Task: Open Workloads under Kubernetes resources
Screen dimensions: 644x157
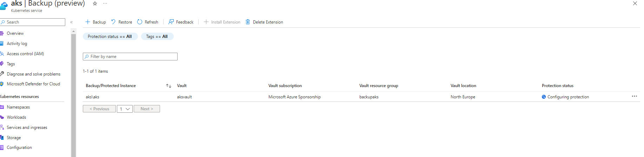Action: [16, 117]
